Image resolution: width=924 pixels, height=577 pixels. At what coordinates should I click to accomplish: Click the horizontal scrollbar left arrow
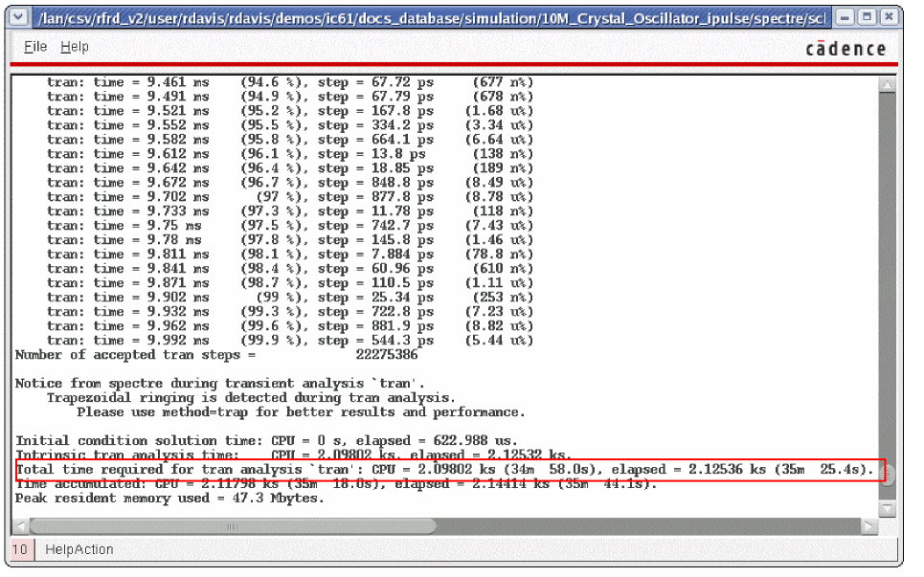tap(21, 525)
